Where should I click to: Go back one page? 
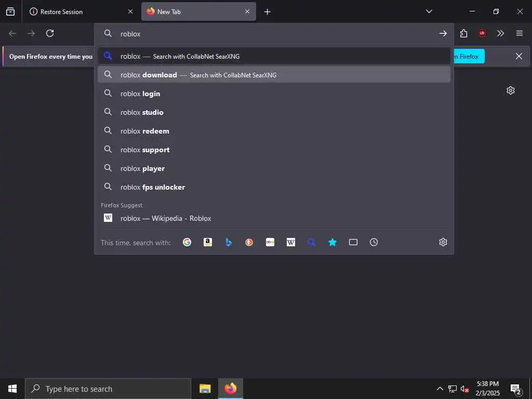[x=12, y=33]
